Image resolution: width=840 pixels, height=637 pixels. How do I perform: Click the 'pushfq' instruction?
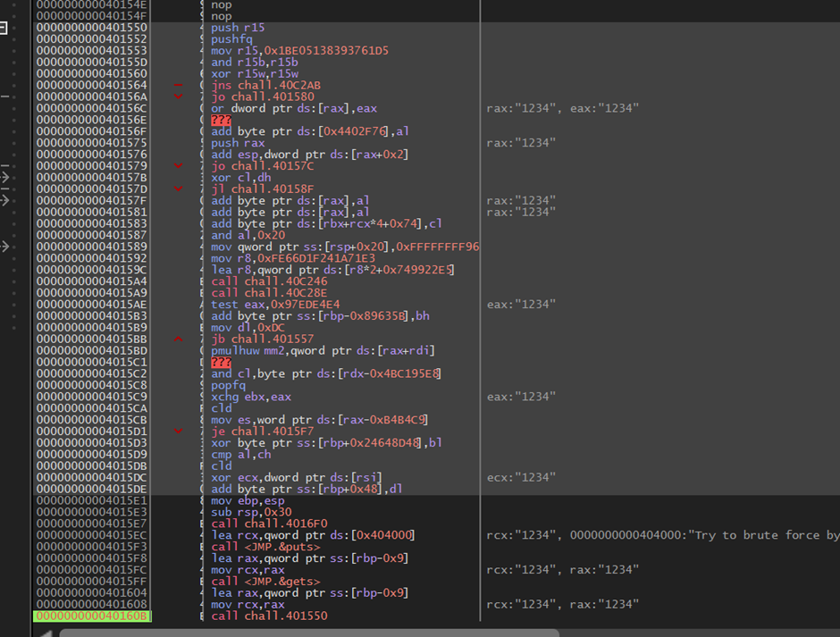click(231, 39)
